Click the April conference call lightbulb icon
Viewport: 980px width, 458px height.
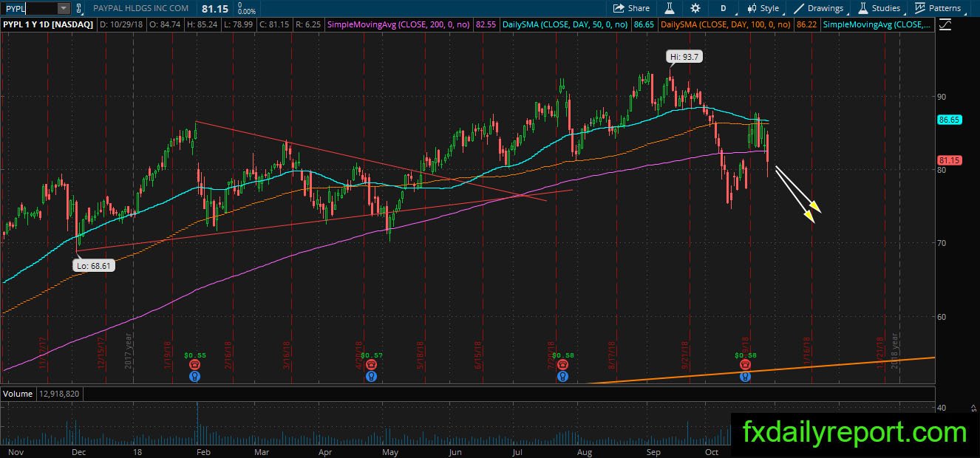[371, 376]
